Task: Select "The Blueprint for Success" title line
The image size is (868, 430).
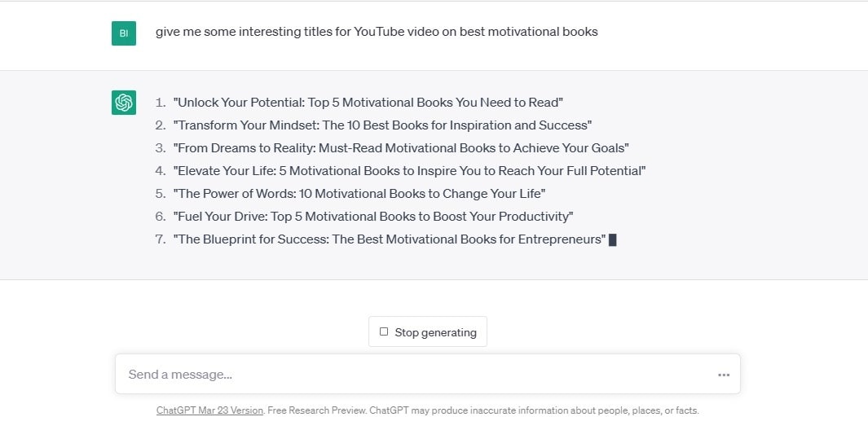Action: point(390,239)
